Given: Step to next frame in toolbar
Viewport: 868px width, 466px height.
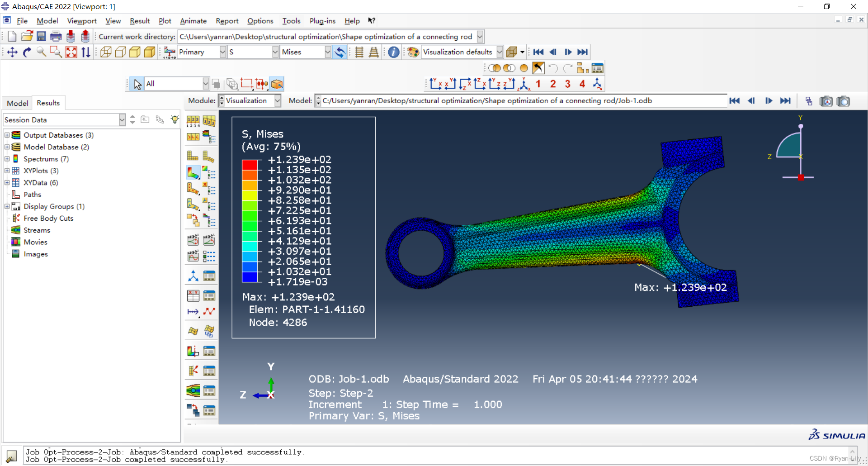Looking at the screenshot, I should click(568, 52).
